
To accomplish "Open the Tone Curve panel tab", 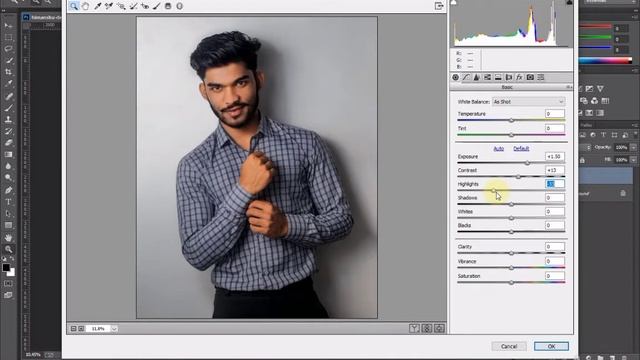I will pos(466,77).
